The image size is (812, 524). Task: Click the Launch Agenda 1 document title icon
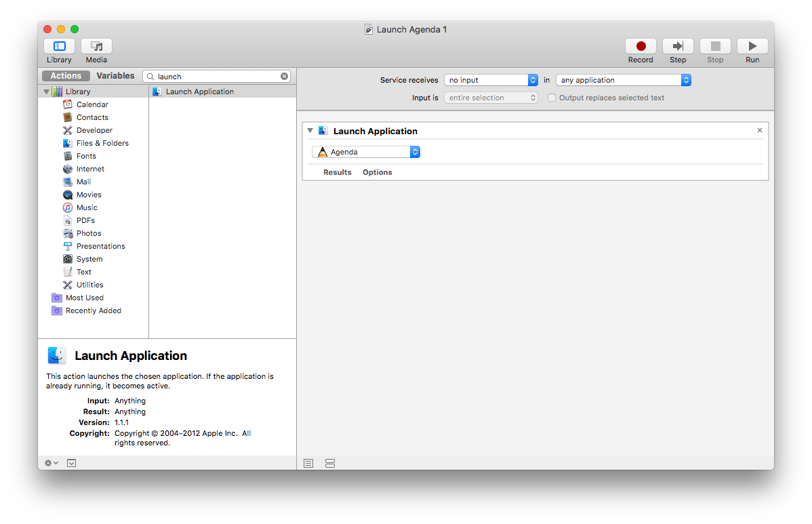368,30
